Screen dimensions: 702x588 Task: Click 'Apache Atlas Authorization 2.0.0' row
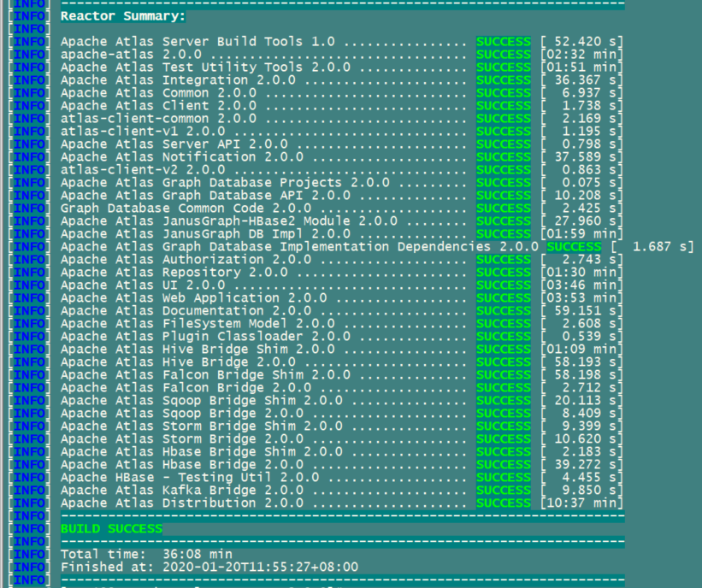tap(186, 260)
